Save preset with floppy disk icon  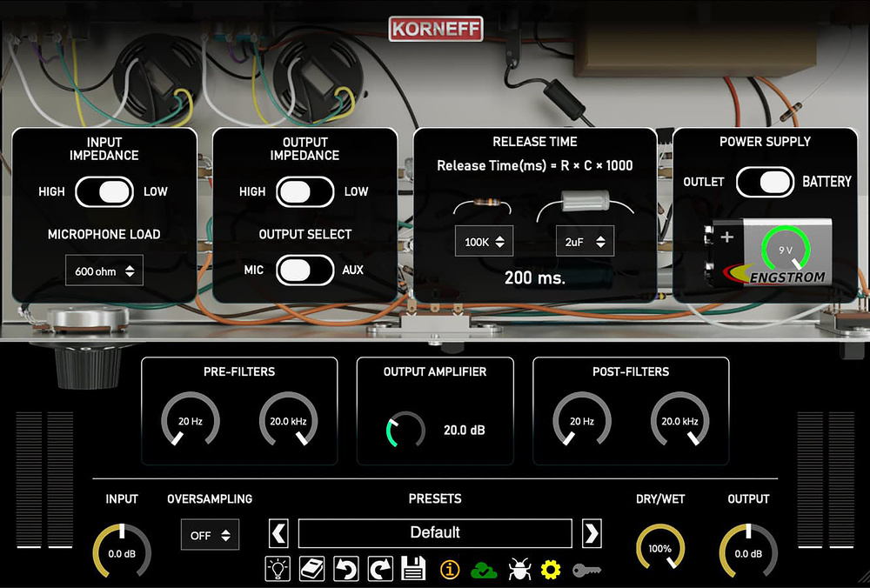point(413,570)
